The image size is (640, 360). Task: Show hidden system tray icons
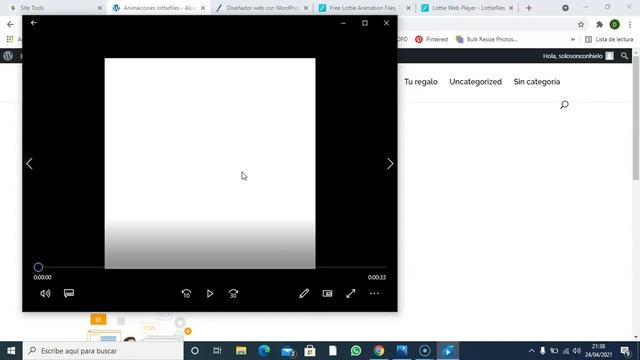531,351
